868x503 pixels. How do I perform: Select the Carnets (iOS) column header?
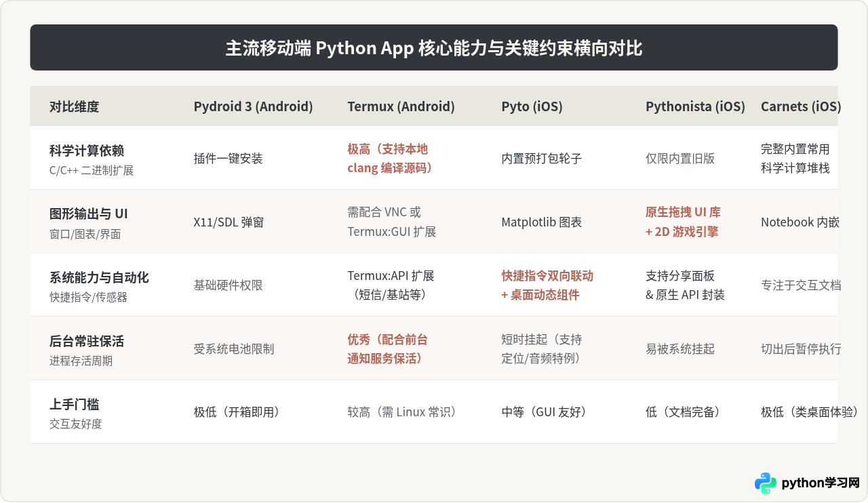tap(801, 106)
